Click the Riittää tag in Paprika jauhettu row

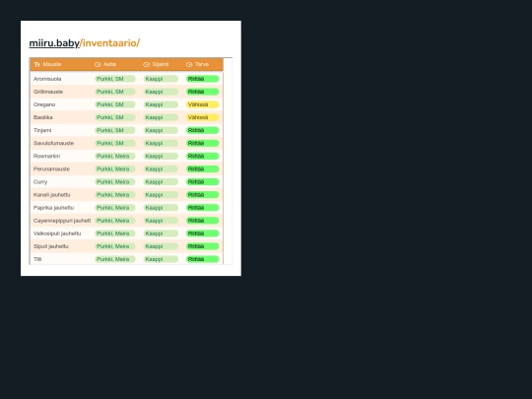203,208
